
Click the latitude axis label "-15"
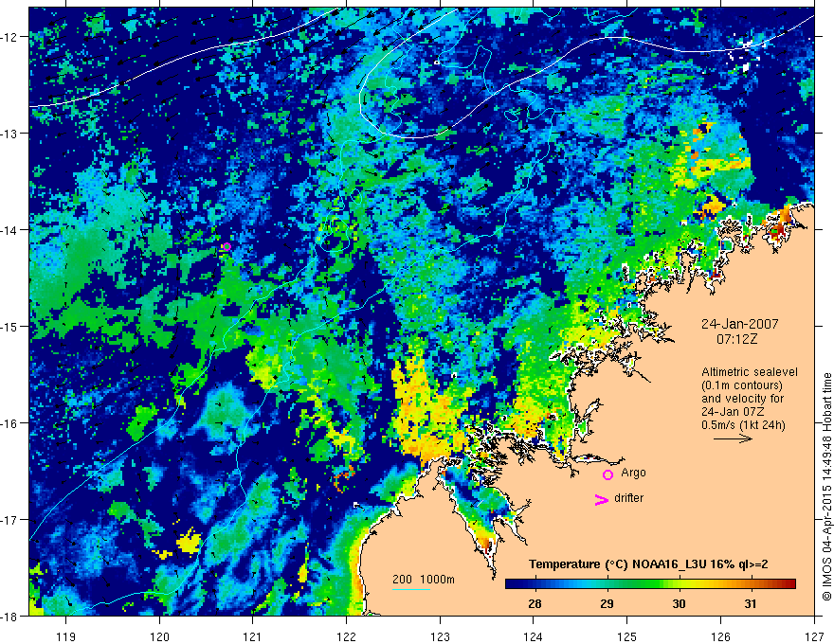pyautogui.click(x=10, y=327)
